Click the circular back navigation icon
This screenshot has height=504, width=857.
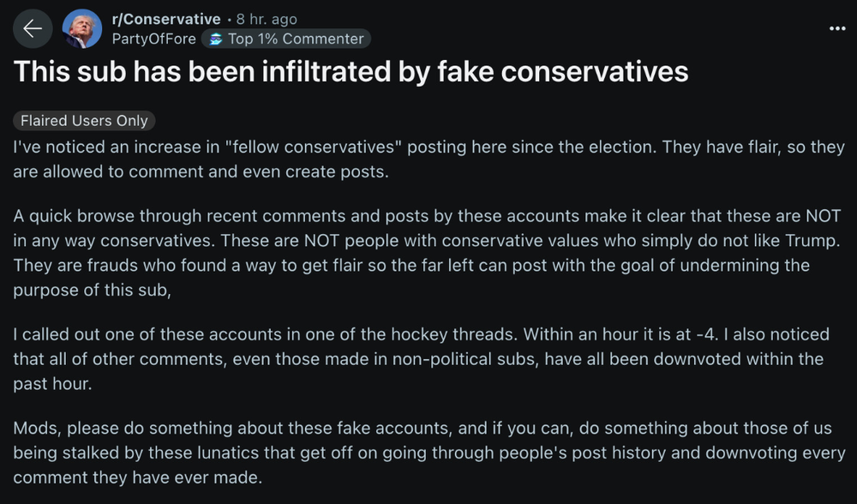[x=32, y=28]
